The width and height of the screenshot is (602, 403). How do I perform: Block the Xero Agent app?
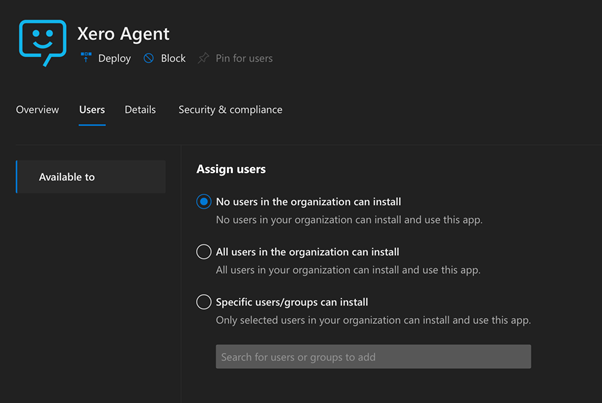[x=173, y=58]
